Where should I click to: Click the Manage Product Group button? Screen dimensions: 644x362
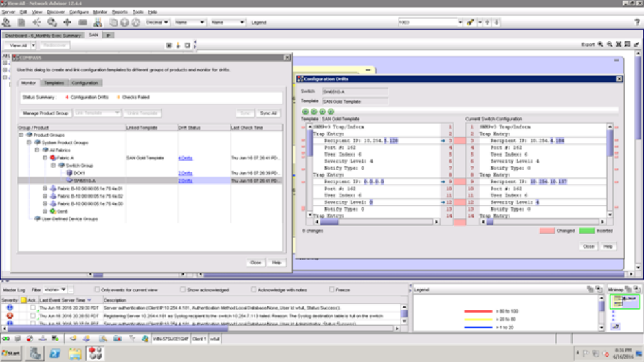[x=45, y=113]
